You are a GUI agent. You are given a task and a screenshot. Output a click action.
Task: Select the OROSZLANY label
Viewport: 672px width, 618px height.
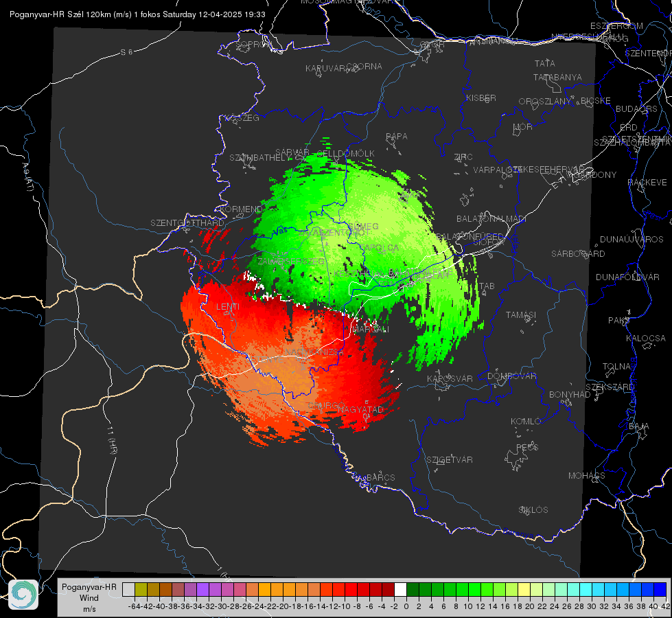(x=545, y=101)
